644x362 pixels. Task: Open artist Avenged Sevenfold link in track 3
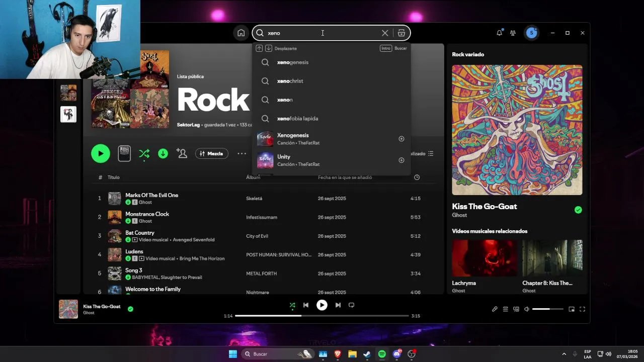194,240
